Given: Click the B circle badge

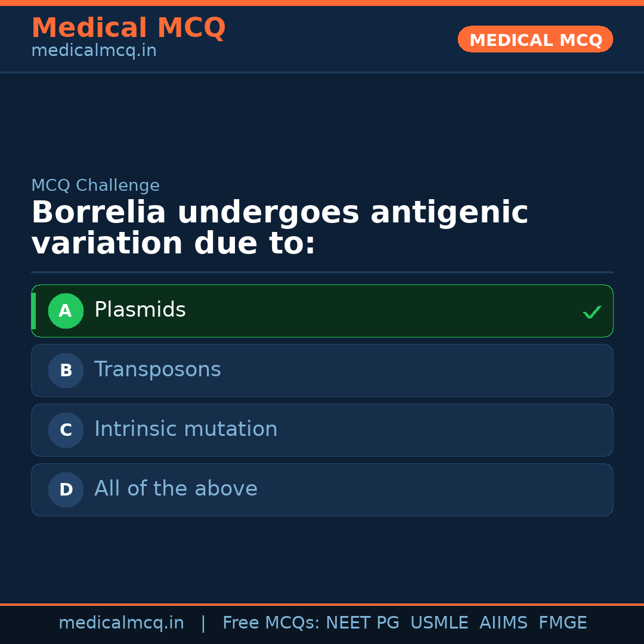Looking at the screenshot, I should [x=66, y=370].
